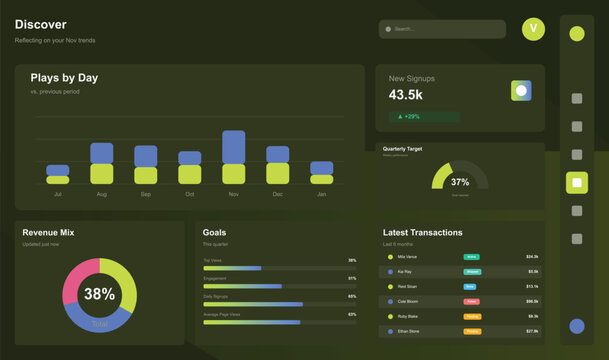
Task: Open the Ethan Stone transaction row
Action: (x=460, y=332)
